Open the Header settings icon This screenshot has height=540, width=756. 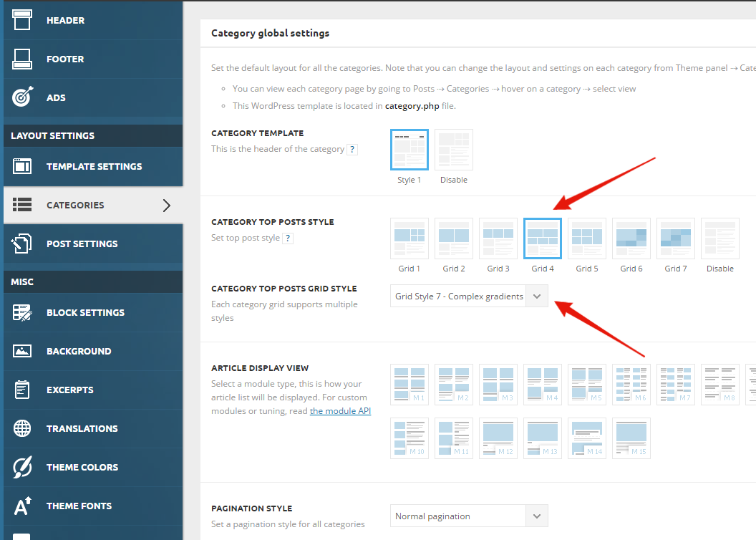[22, 20]
